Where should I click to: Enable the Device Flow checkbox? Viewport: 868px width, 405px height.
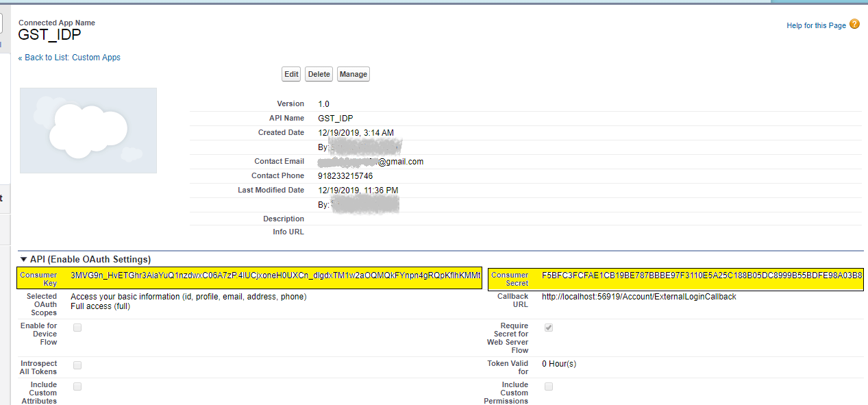(x=77, y=328)
